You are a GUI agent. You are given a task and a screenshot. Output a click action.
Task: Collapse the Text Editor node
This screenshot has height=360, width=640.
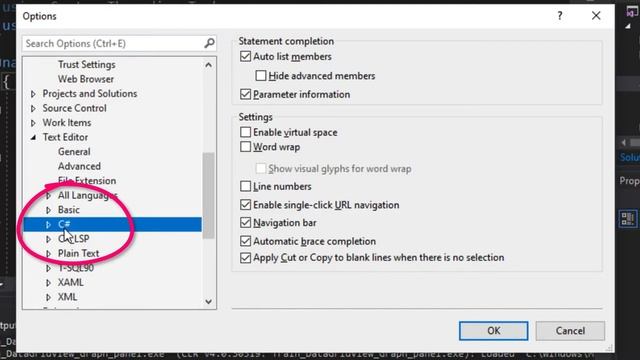33,138
